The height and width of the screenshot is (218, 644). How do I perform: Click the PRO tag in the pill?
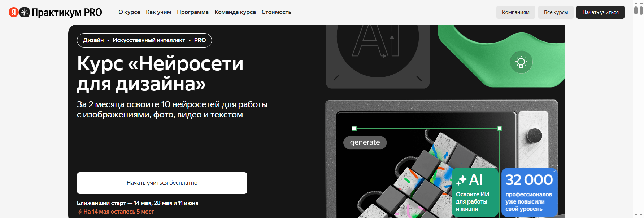(x=200, y=40)
